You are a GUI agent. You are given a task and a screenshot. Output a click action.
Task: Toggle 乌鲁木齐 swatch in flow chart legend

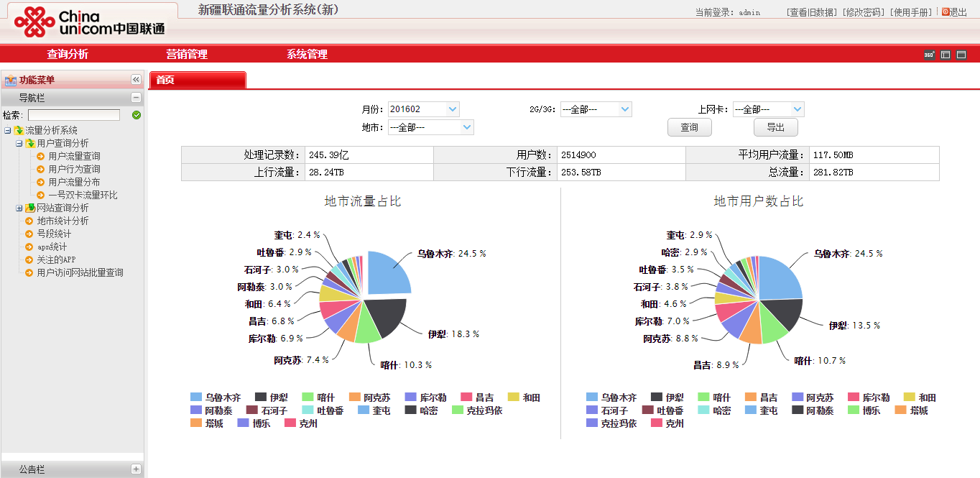point(196,397)
